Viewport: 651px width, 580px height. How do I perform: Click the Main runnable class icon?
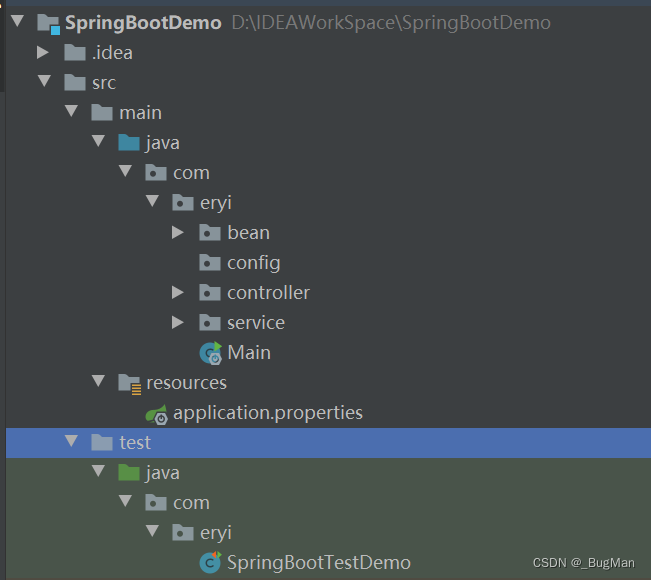(x=211, y=353)
